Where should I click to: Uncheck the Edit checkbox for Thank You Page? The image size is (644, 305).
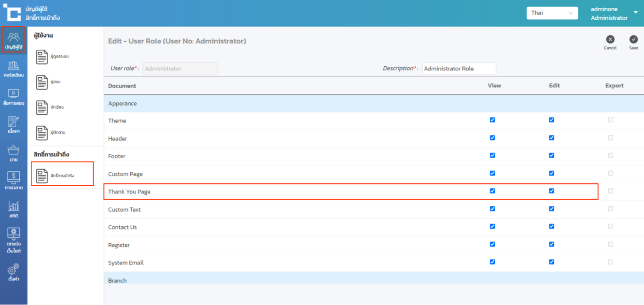coord(551,191)
